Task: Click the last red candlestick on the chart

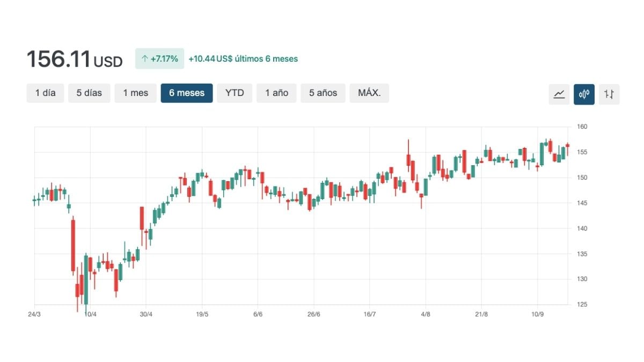Action: coord(567,145)
